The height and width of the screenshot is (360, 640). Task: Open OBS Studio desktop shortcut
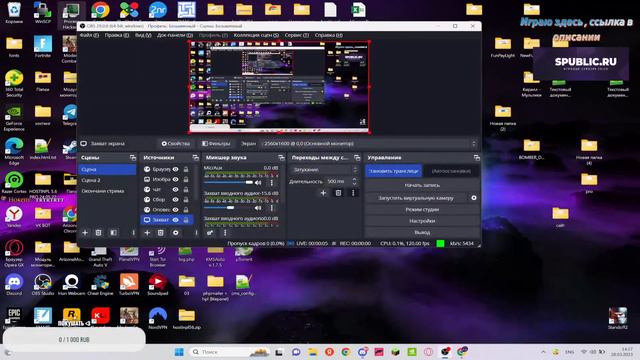tap(43, 284)
